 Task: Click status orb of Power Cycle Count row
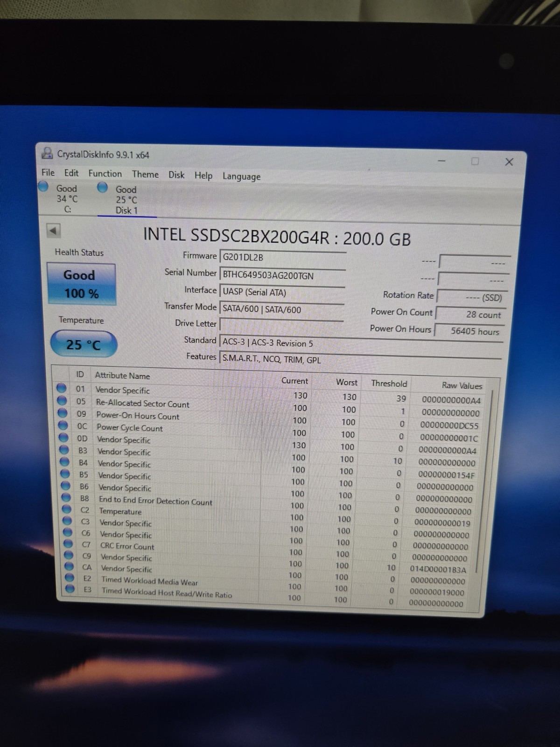pyautogui.click(x=63, y=425)
